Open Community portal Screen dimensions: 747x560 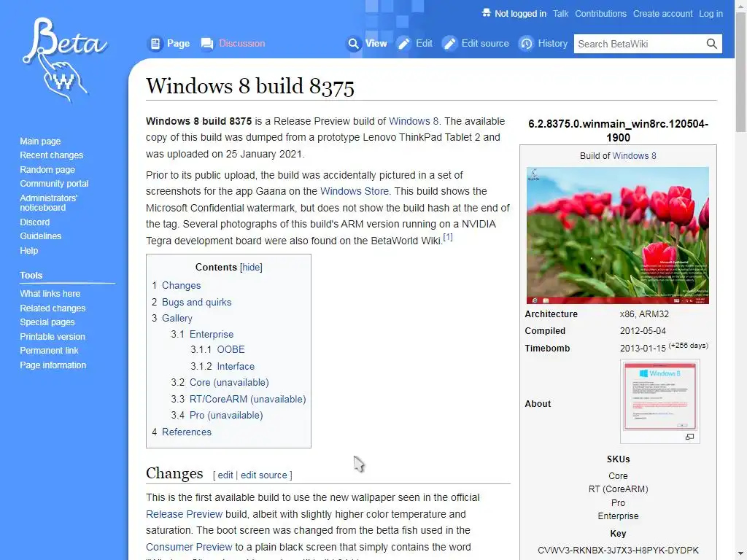pyautogui.click(x=54, y=184)
